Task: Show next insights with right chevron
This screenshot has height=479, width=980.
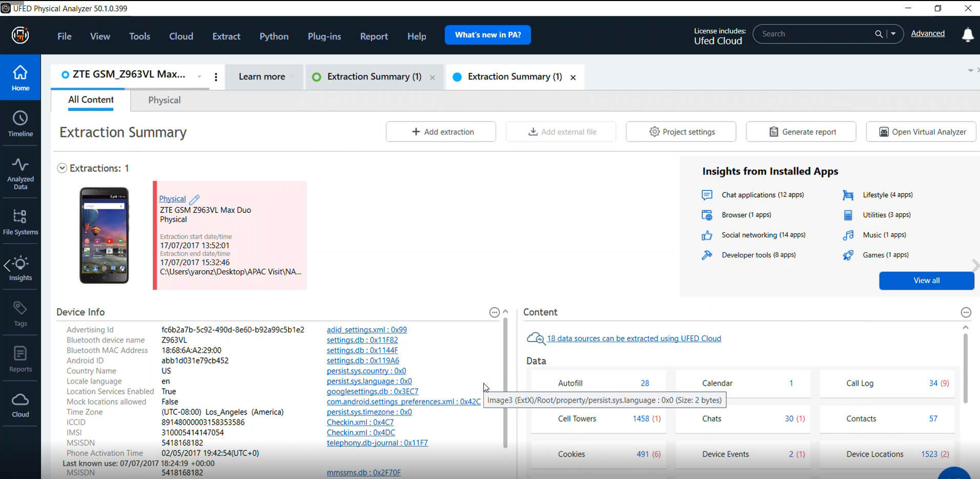Action: coord(975,265)
